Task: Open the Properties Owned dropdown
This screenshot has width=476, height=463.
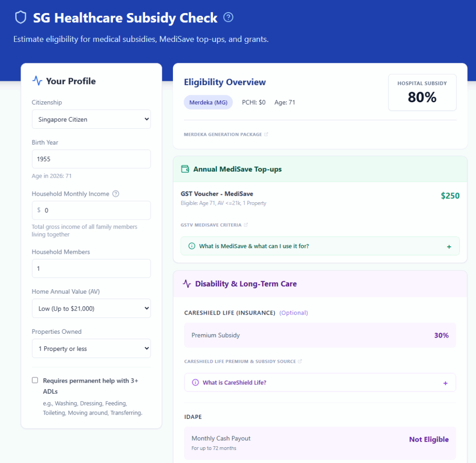Action: pyautogui.click(x=91, y=348)
